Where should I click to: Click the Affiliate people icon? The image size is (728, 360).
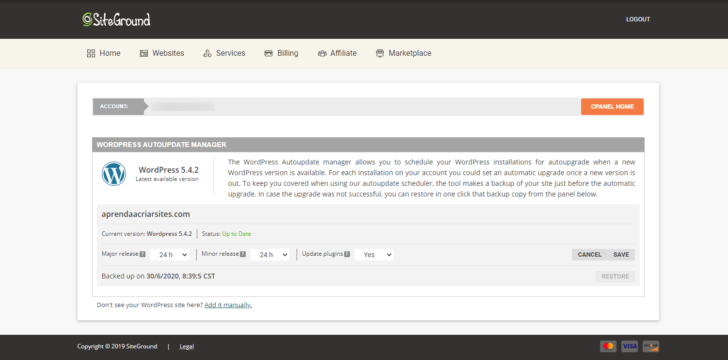322,53
